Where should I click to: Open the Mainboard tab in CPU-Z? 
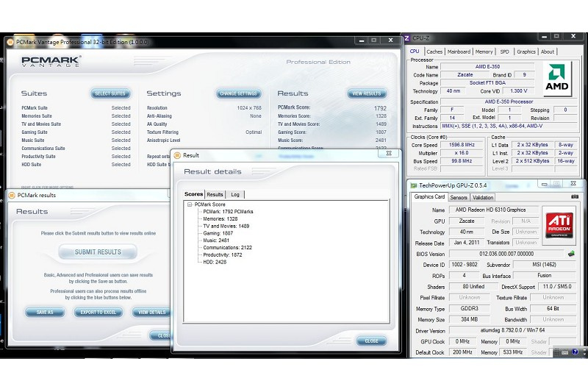click(459, 51)
